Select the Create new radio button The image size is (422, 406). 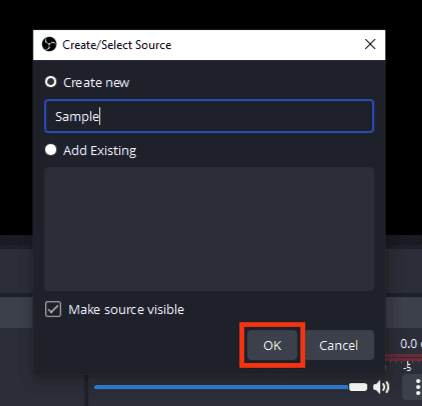[51, 82]
